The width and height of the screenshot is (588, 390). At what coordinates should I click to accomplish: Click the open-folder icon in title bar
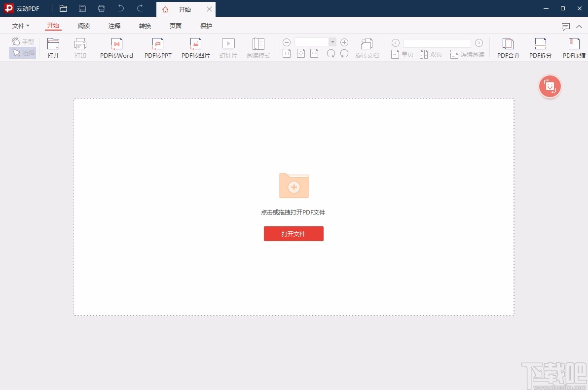63,8
